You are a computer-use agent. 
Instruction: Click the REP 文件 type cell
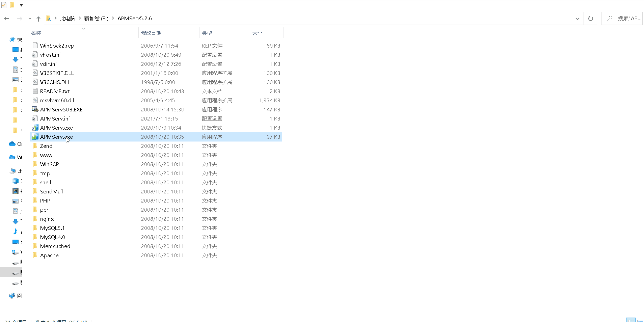212,46
